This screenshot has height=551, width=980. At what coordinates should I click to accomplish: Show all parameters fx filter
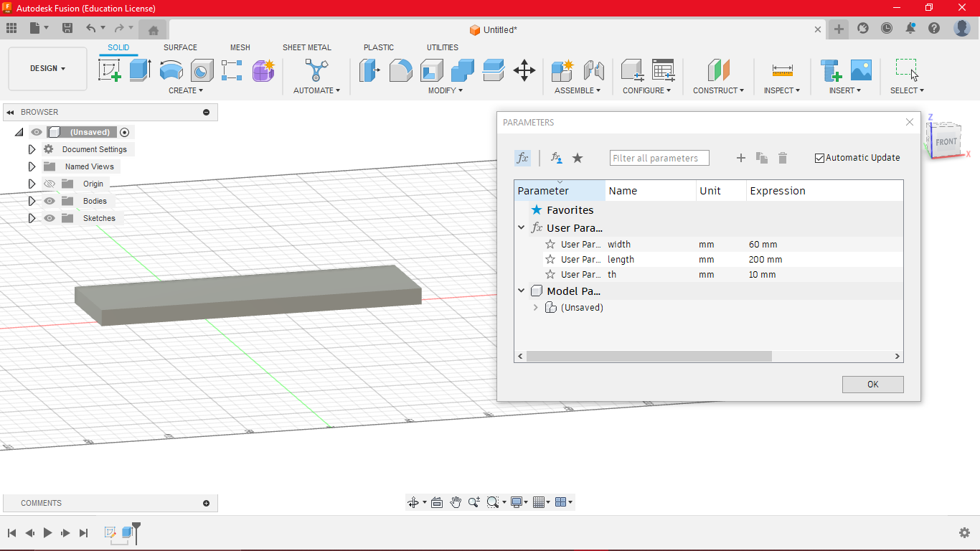[522, 158]
